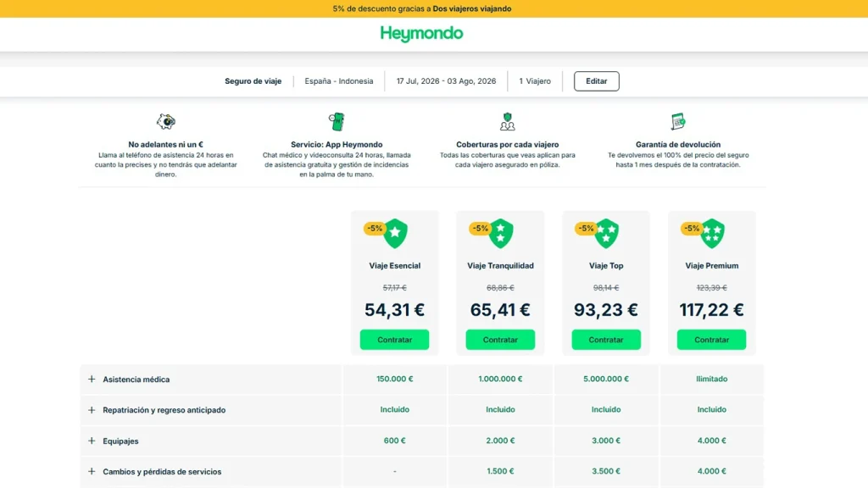Click the -5% badge on Viaje Premium
The width and height of the screenshot is (868, 488).
coord(692,228)
